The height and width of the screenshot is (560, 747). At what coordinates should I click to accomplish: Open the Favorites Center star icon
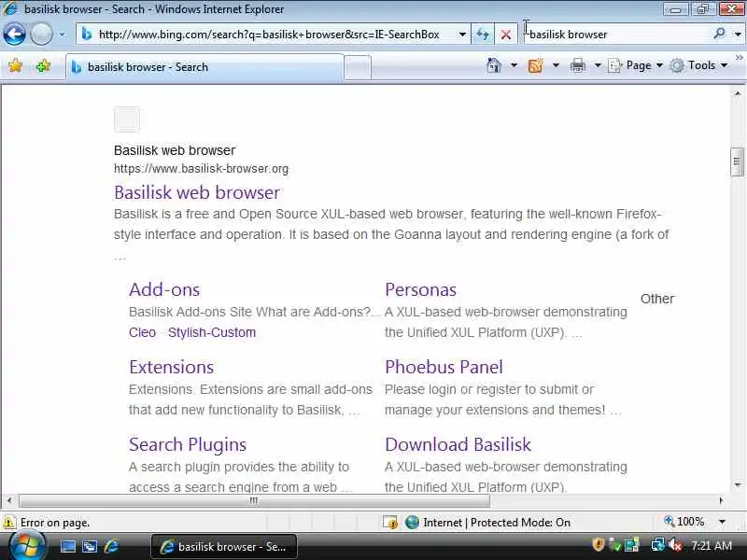15,65
